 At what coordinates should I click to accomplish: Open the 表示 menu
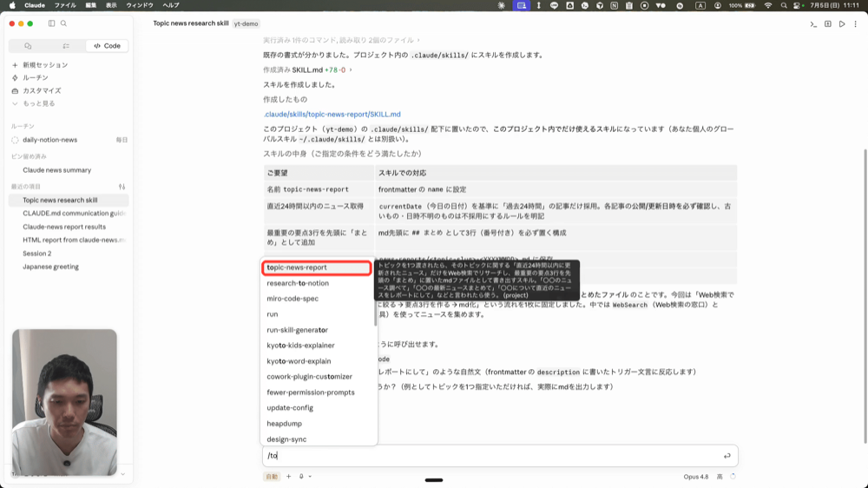(x=111, y=5)
